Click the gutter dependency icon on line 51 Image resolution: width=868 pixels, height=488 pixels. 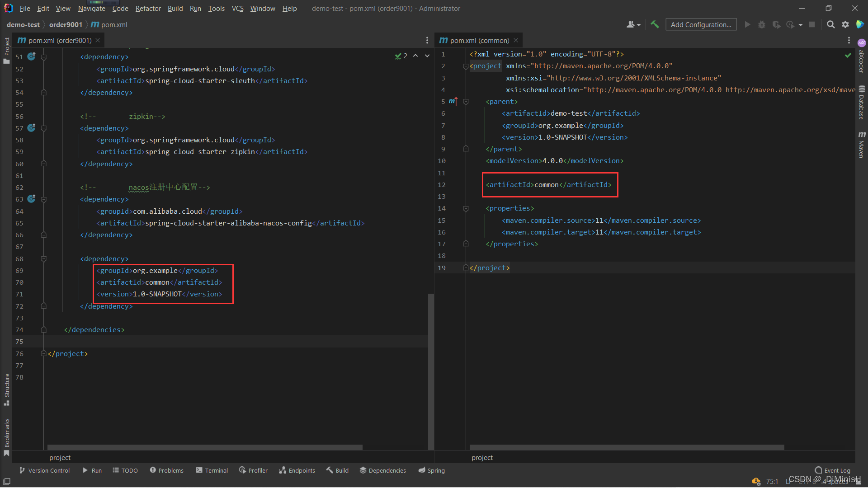click(x=31, y=56)
